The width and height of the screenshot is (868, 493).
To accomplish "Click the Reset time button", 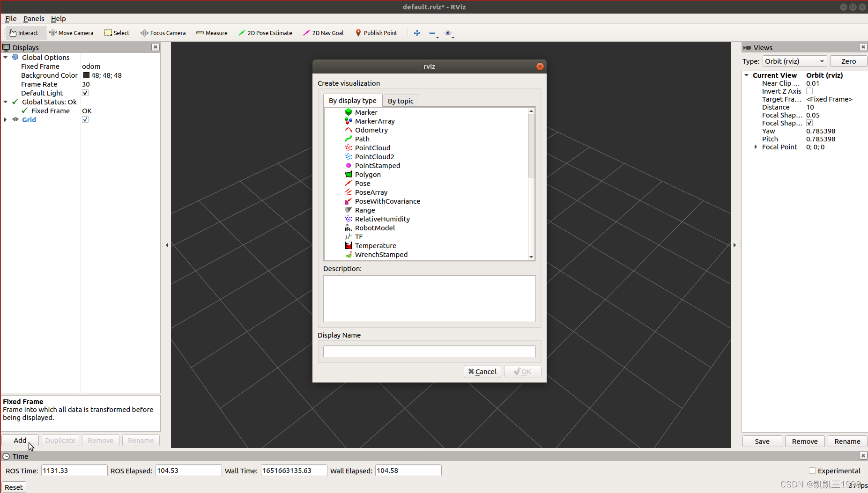I will (14, 487).
